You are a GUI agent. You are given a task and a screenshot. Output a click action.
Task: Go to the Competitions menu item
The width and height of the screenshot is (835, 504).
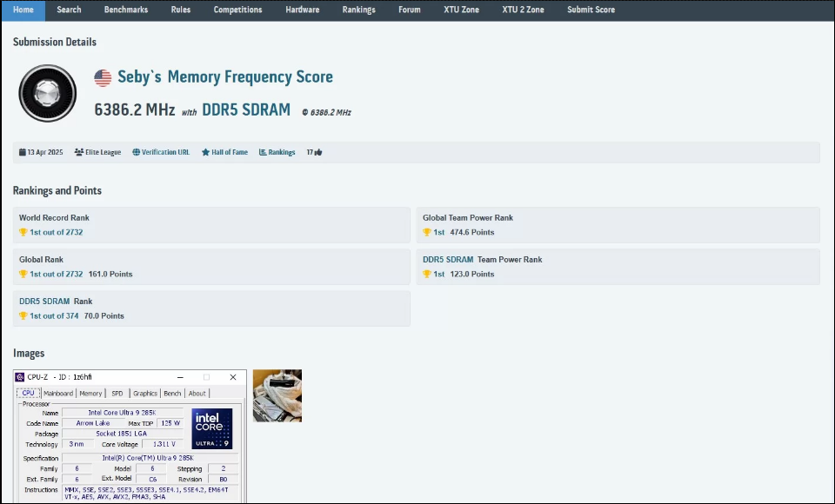pos(237,10)
